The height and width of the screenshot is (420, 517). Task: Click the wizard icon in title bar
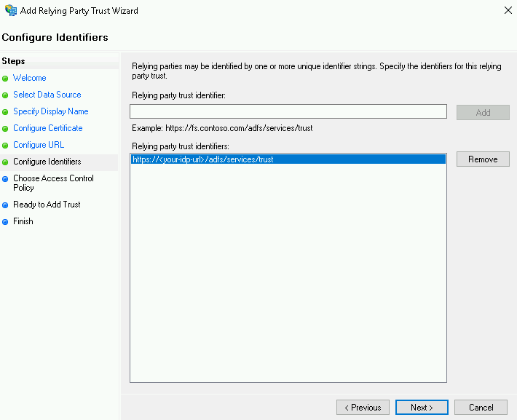point(10,11)
